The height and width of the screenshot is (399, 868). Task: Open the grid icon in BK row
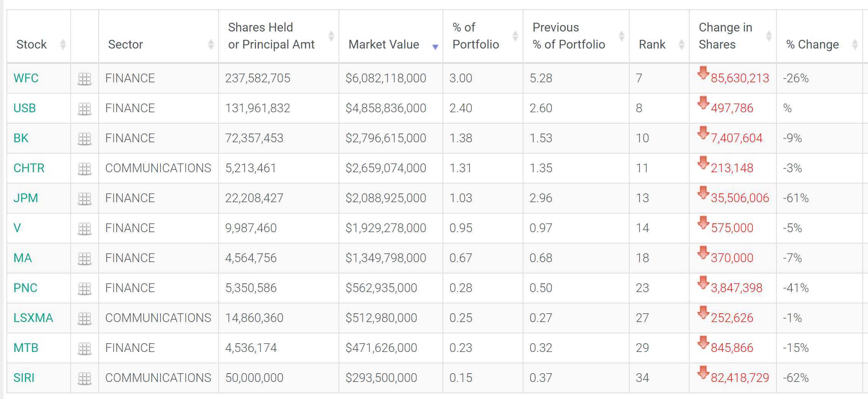tap(84, 139)
